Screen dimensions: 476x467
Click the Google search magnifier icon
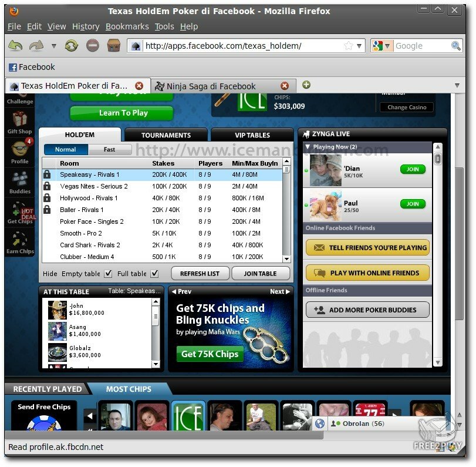click(x=455, y=46)
